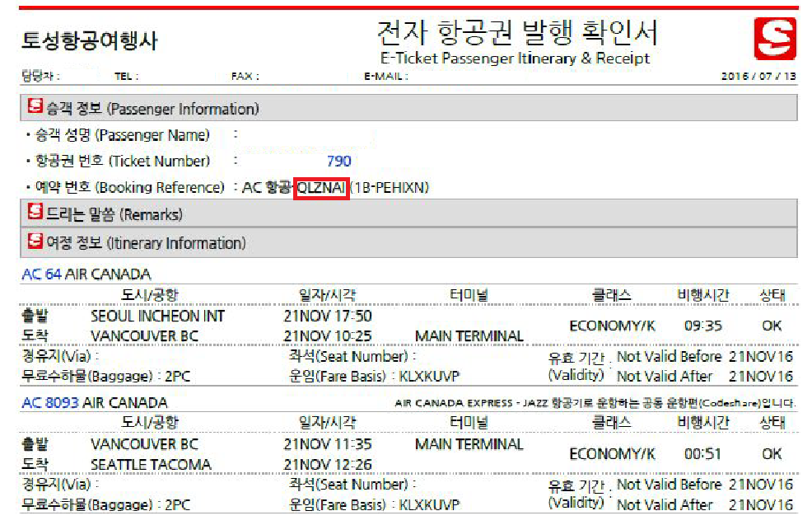Click the Passenger Information section S icon
The image size is (812, 525).
35,105
